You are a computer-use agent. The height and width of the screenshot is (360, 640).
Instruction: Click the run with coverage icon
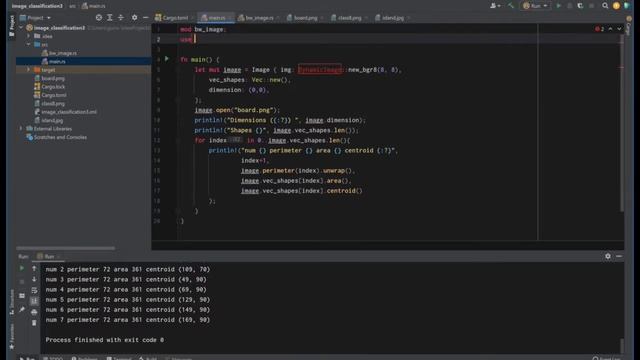[x=580, y=6]
